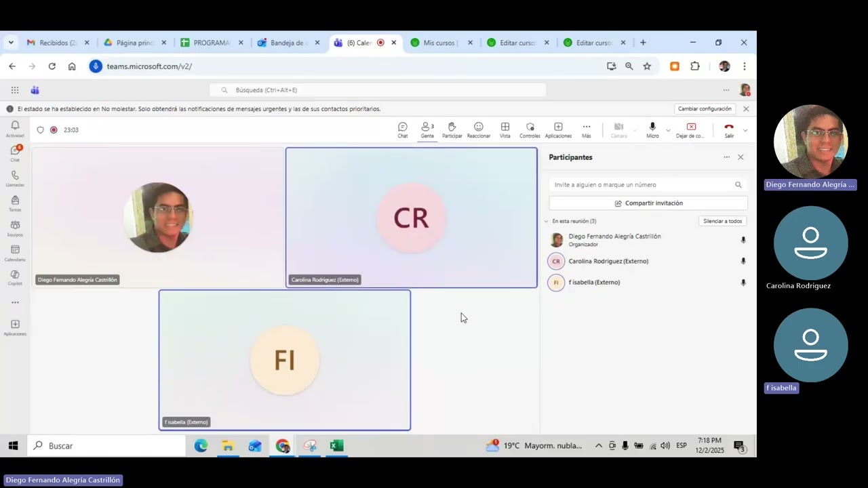868x488 pixels.
Task: Switch to Bandeja de Outlook tab
Action: pos(289,43)
